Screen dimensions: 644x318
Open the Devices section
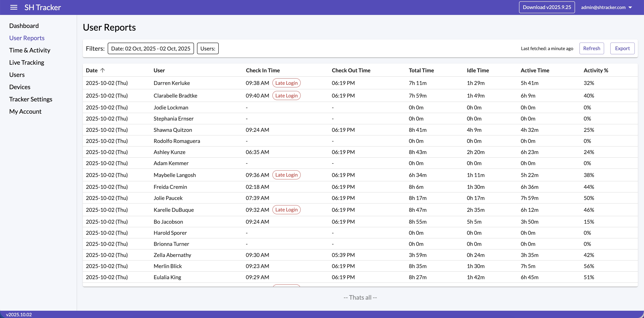pos(20,87)
